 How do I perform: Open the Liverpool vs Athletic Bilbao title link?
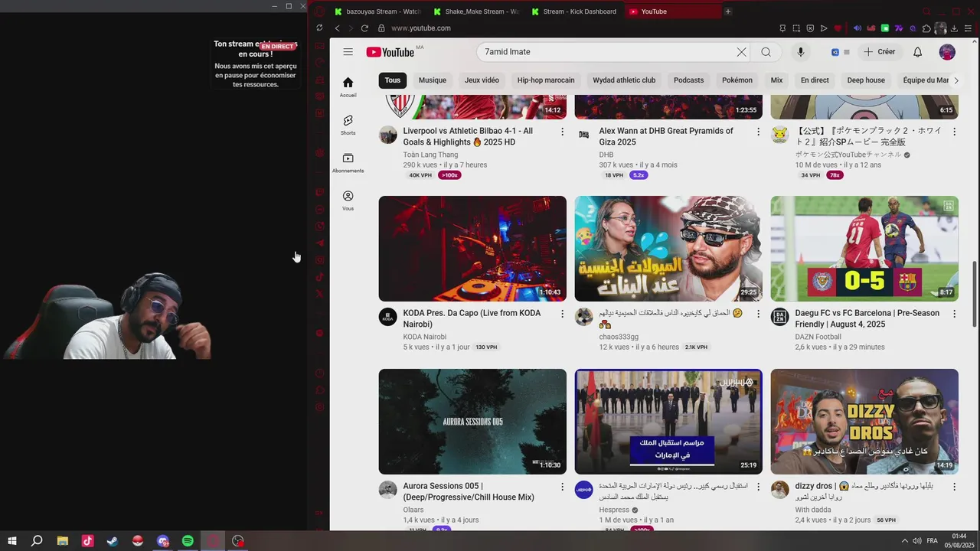coord(468,136)
